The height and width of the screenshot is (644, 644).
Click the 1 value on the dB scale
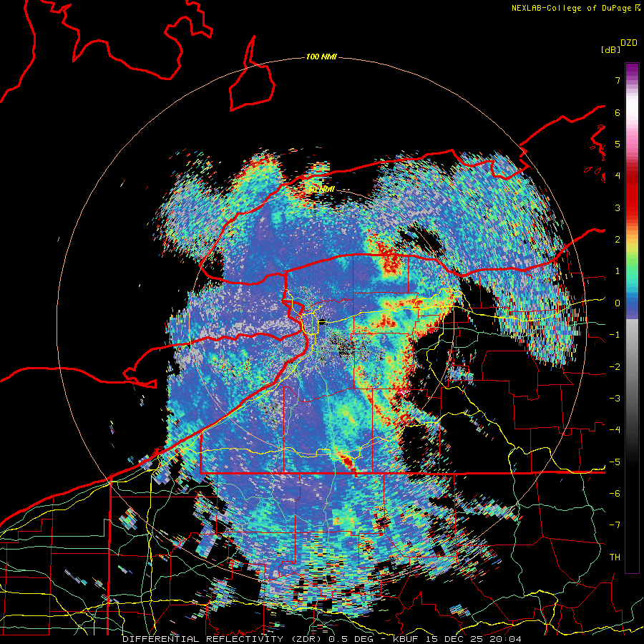[618, 271]
